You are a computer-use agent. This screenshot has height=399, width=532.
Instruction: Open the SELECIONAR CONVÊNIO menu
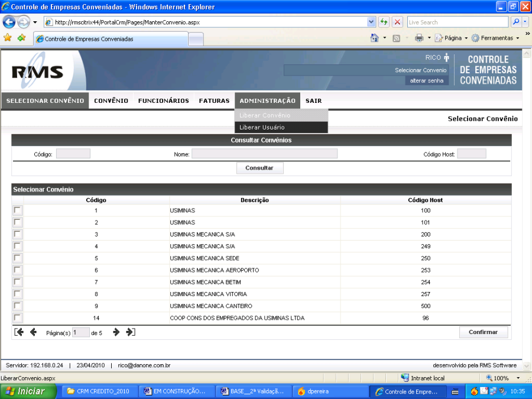pyautogui.click(x=45, y=100)
